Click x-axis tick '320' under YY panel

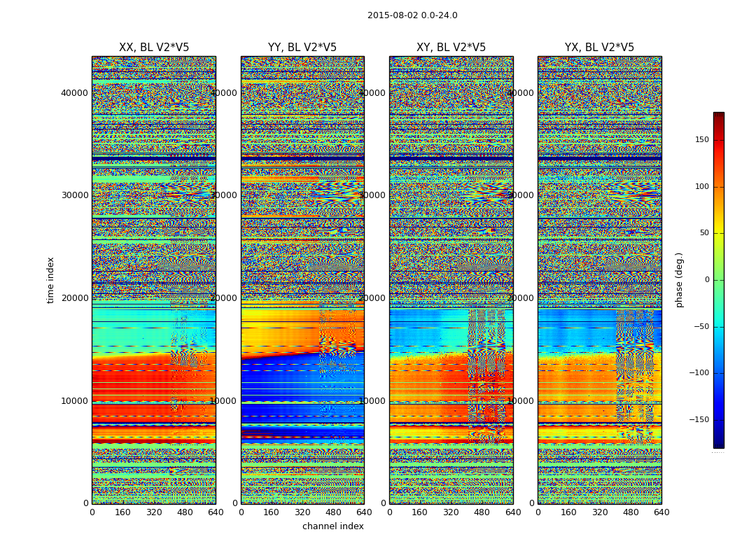point(302,512)
